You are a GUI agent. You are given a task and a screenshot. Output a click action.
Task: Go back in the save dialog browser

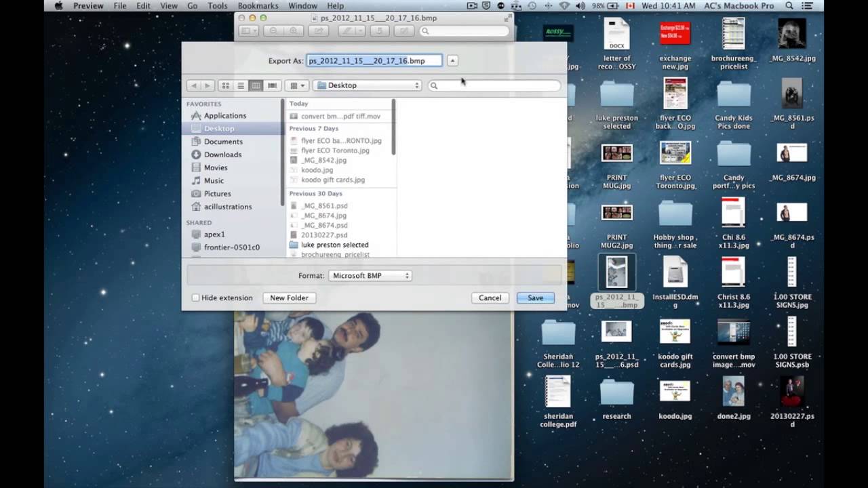(194, 85)
